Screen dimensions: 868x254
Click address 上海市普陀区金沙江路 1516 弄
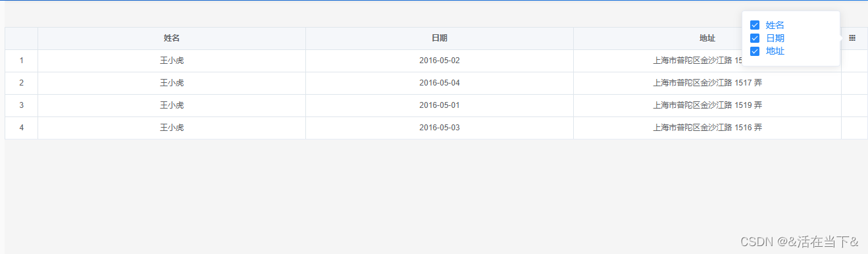click(707, 128)
